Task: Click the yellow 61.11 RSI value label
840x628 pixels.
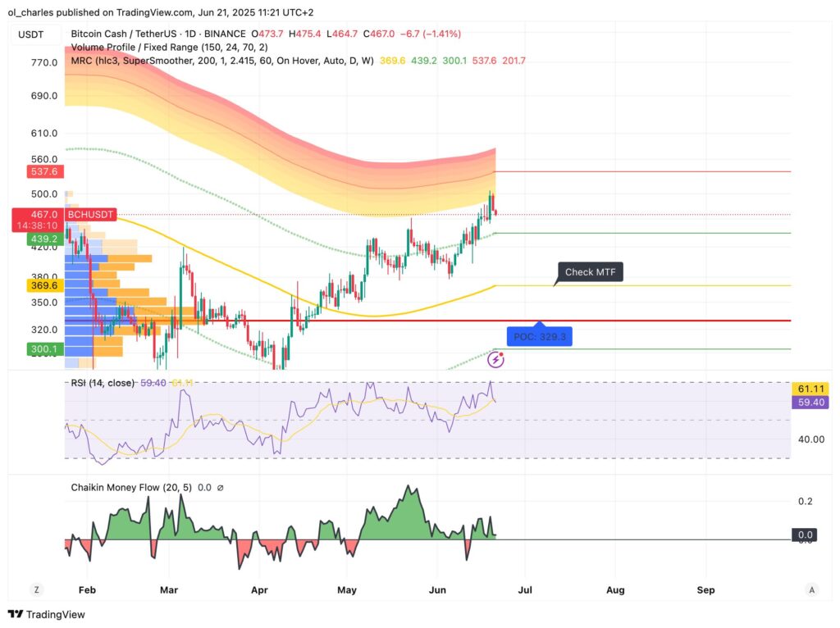Action: click(805, 387)
